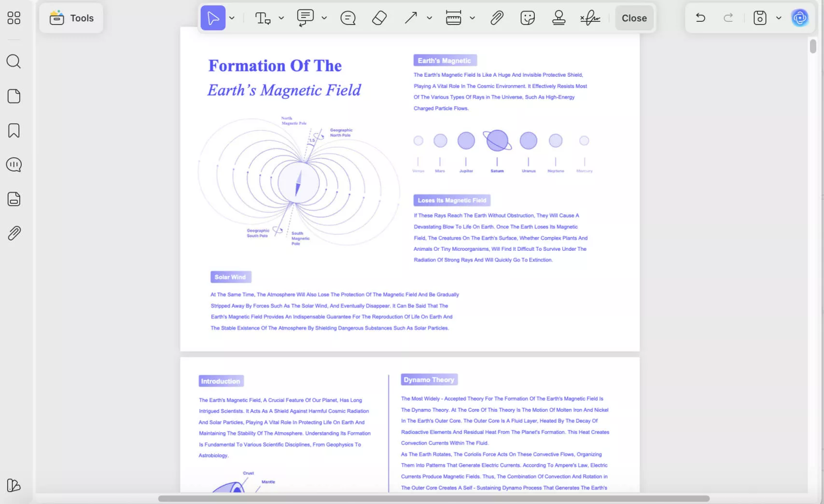Click the "Introduction" heading

(x=221, y=381)
